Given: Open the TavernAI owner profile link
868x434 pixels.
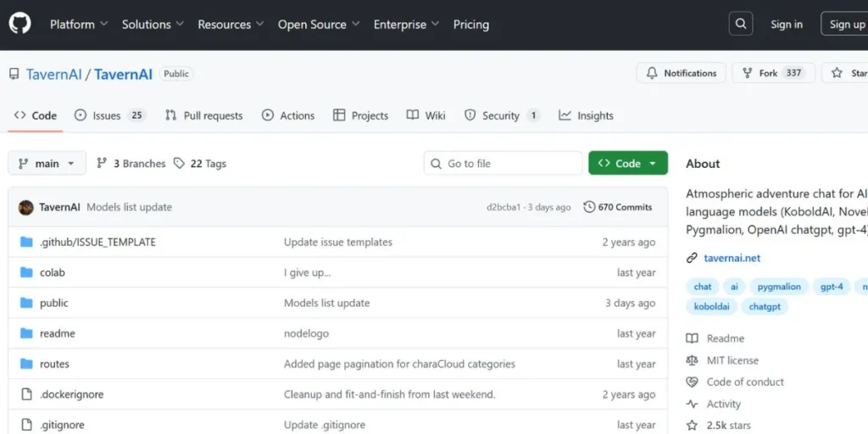Looking at the screenshot, I should click(53, 75).
